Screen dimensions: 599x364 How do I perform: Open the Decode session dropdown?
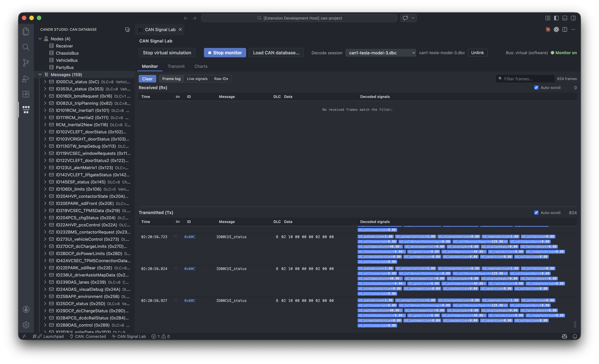pos(380,53)
